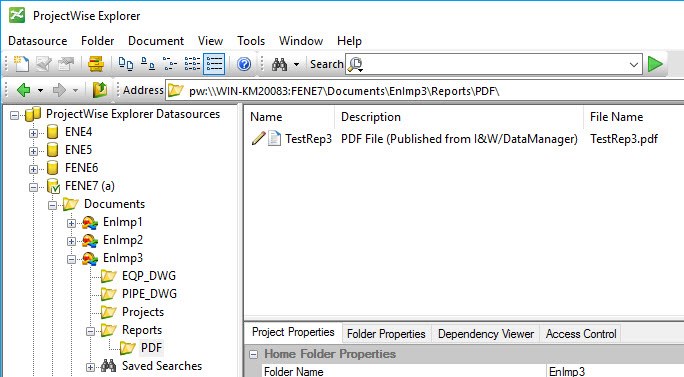
Task: Select the EQP_DWG folder
Action: coord(149,276)
